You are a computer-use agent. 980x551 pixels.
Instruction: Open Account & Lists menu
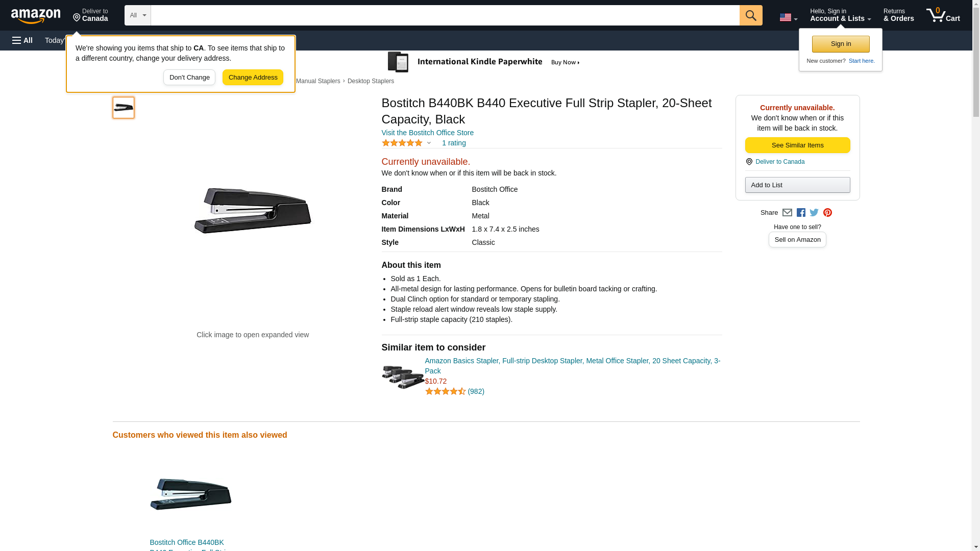[840, 15]
